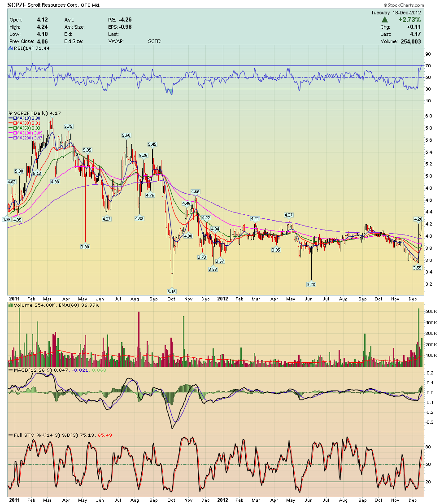This screenshot has width=444, height=504.
Task: Select the EMA(100) 3.89 legend entry
Action: point(26,133)
